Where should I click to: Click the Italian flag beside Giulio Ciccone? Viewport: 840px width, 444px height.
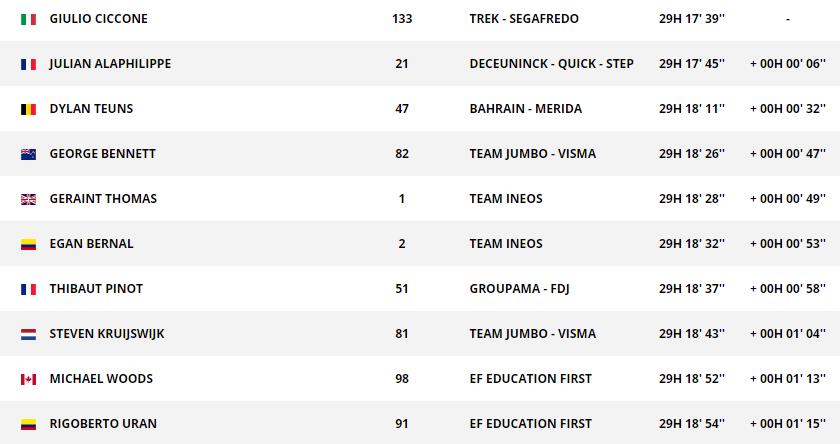click(x=28, y=19)
